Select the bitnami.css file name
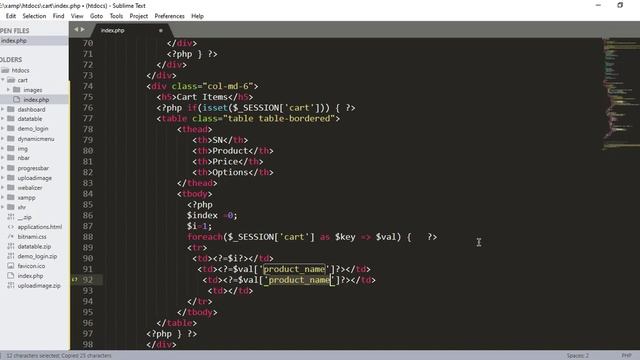The height and width of the screenshot is (360, 640). tap(32, 236)
